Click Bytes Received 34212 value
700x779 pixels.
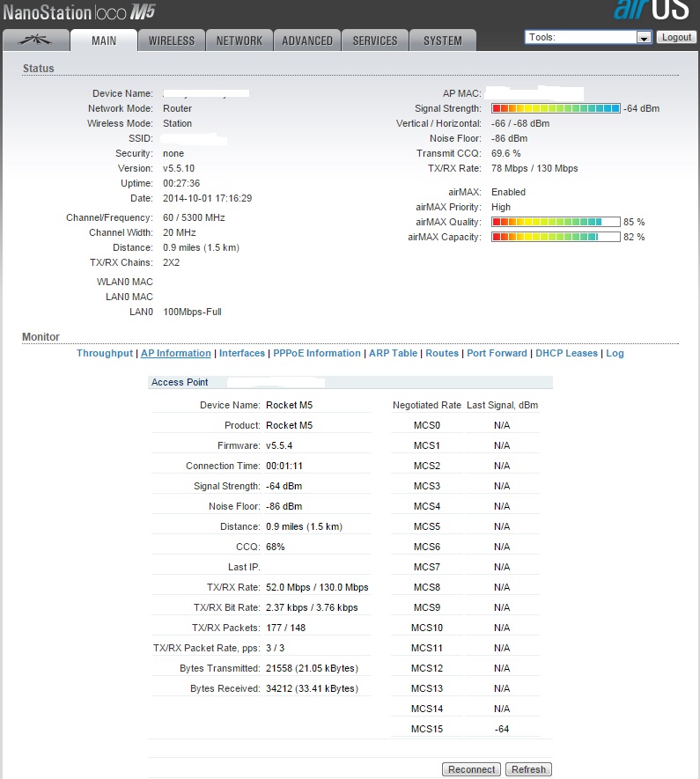coord(312,688)
